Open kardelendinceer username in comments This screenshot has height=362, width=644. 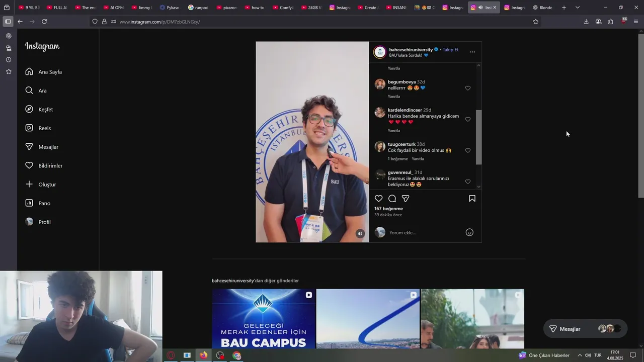405,110
